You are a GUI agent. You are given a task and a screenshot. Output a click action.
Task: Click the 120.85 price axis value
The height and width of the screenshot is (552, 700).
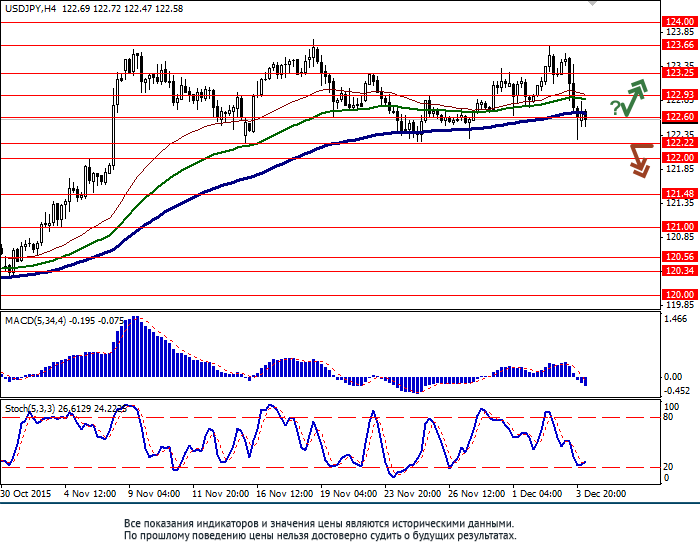click(x=680, y=237)
